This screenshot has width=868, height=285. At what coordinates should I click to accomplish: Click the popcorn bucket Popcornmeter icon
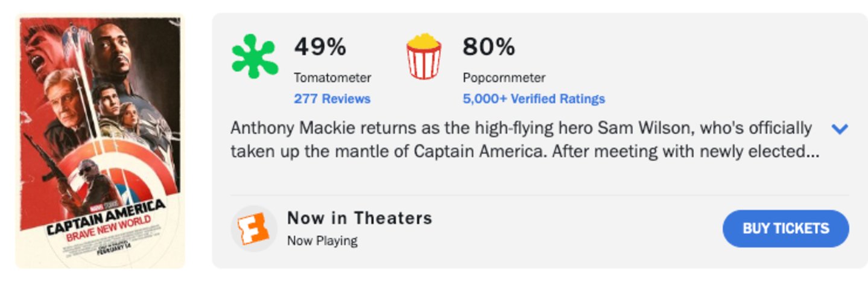coord(423,56)
